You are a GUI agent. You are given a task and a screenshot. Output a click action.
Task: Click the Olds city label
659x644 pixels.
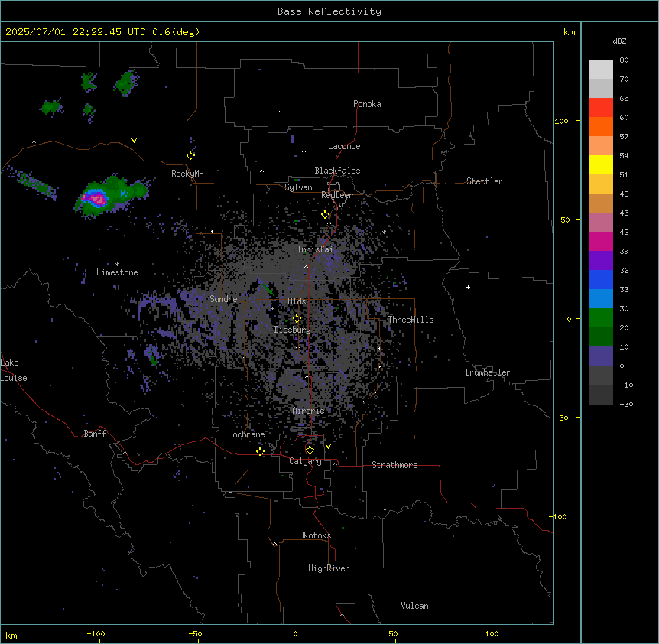pyautogui.click(x=297, y=301)
